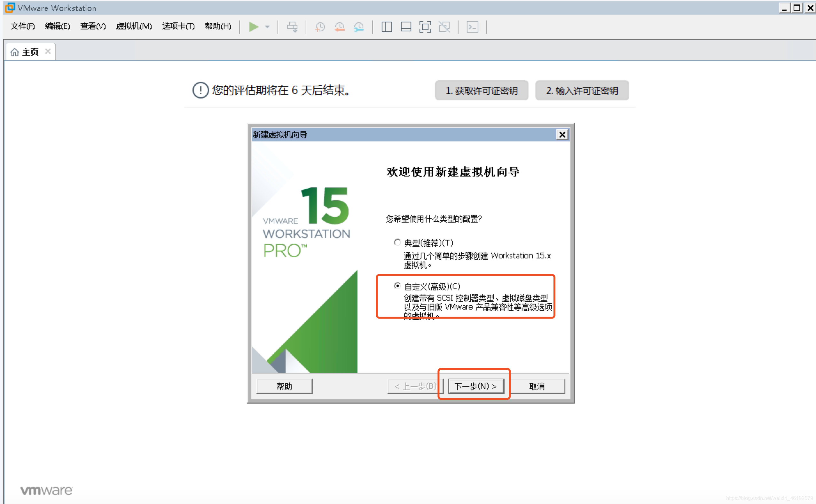Click the evaluation warning exclamation icon
The height and width of the screenshot is (504, 816).
pos(200,90)
